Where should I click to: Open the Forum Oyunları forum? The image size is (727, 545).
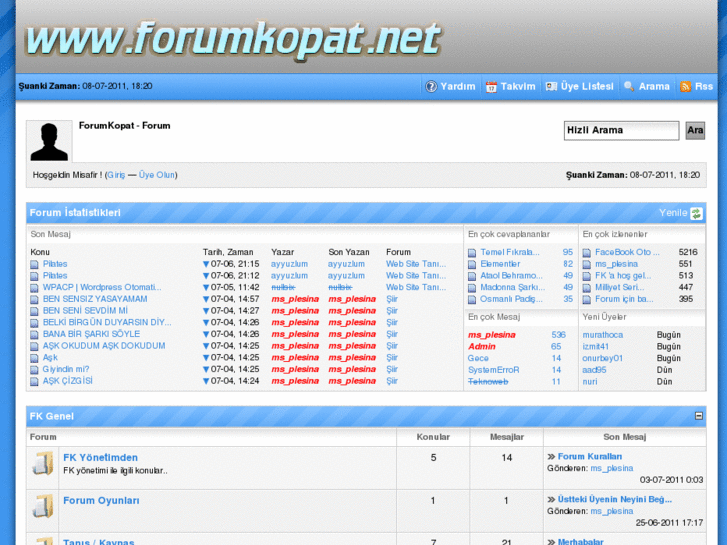point(101,501)
